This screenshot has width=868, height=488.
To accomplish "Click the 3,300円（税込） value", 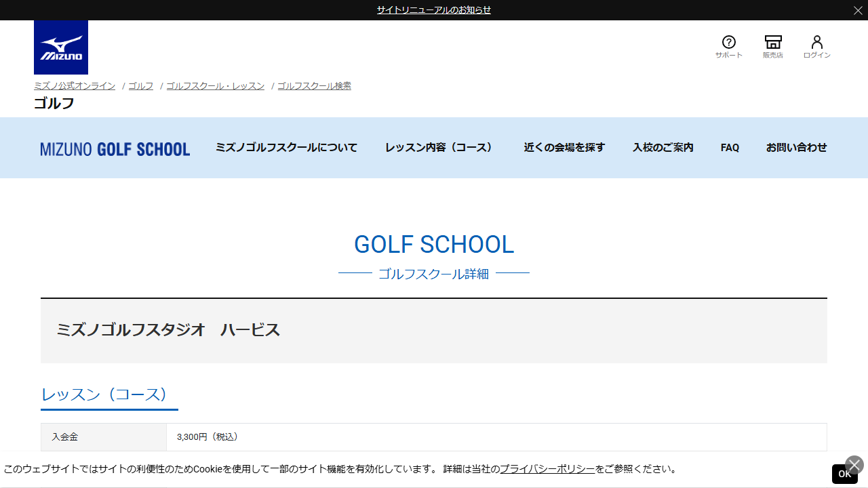I will 208,437.
